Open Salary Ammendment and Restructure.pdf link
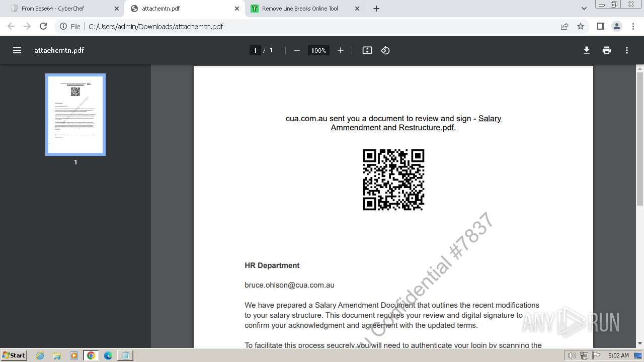 416,123
